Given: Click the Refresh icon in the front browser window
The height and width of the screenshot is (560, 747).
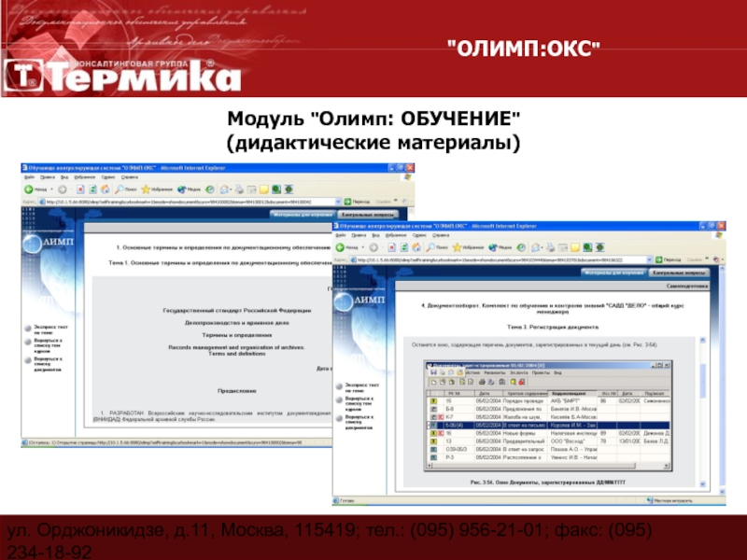Looking at the screenshot, I should [404, 247].
